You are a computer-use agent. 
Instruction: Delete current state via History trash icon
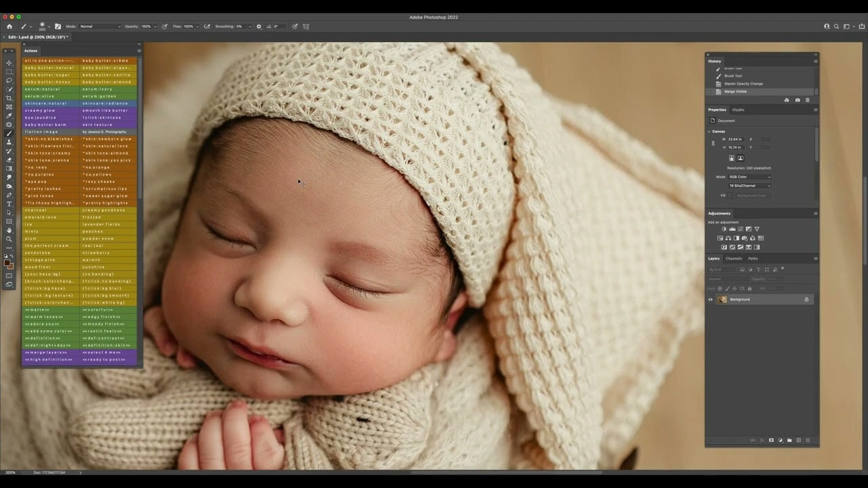(808, 100)
